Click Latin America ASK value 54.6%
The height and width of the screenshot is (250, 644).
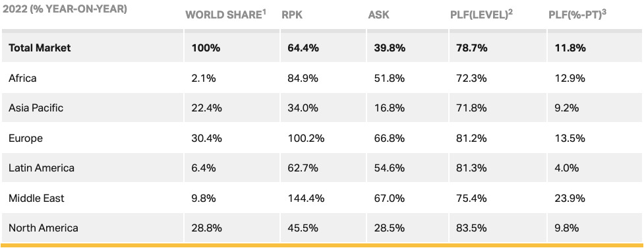(390, 168)
